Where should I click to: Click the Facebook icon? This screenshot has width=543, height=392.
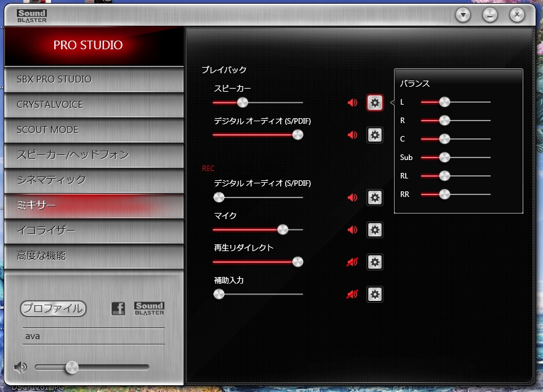(x=118, y=308)
